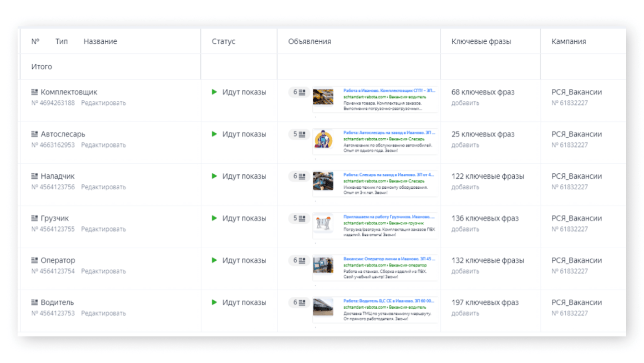Open the Оператор ad group name
This screenshot has height=363, width=644.
[58, 260]
